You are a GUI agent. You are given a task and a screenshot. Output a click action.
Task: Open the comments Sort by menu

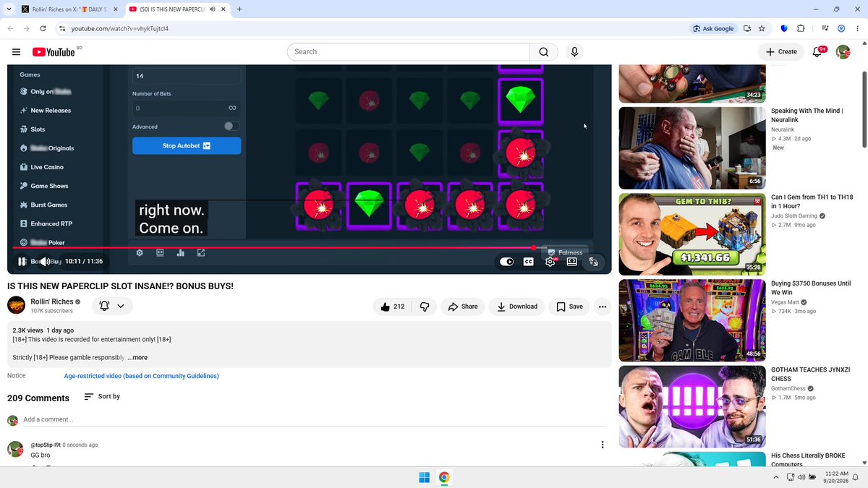coord(102,397)
